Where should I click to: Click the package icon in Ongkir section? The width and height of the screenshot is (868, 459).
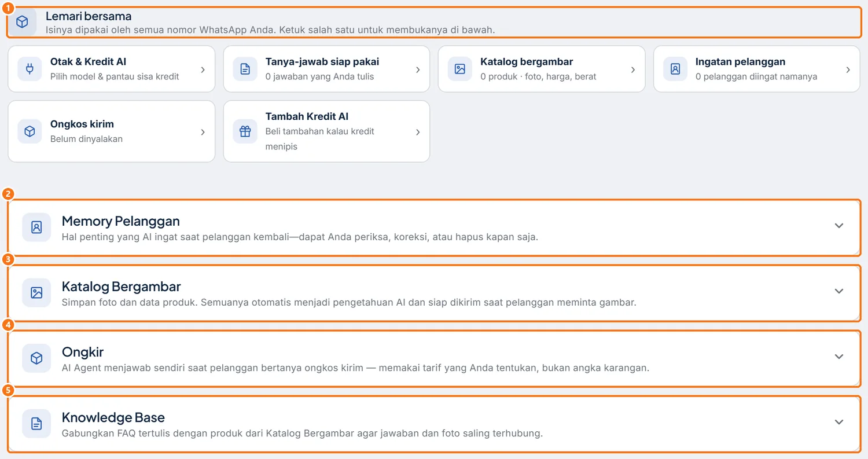[36, 358]
